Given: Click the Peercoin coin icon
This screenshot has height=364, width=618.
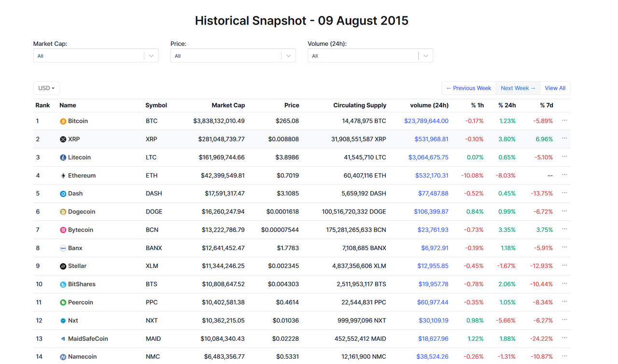Looking at the screenshot, I should (x=63, y=303).
